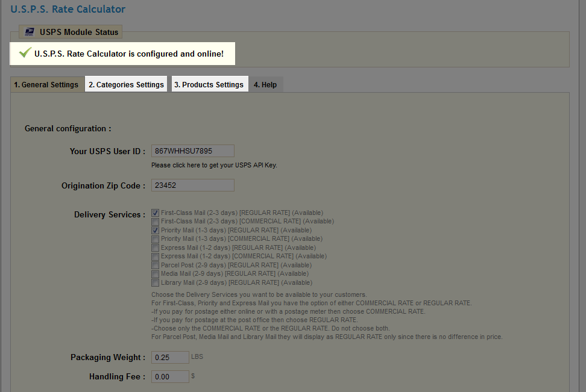Open the General Settings tab
The height and width of the screenshot is (392, 586).
[x=46, y=85]
